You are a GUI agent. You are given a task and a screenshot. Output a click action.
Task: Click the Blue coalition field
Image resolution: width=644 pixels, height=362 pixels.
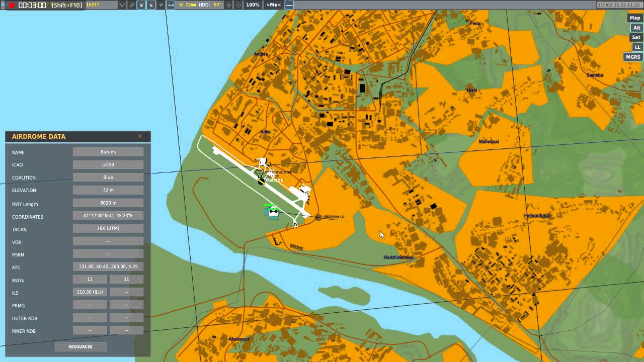click(108, 177)
